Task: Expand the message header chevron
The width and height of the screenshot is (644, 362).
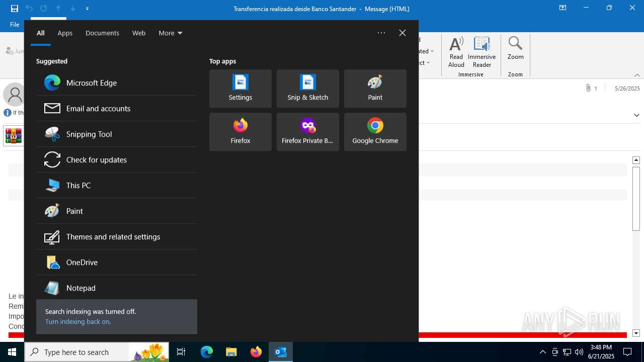Action: click(x=636, y=115)
